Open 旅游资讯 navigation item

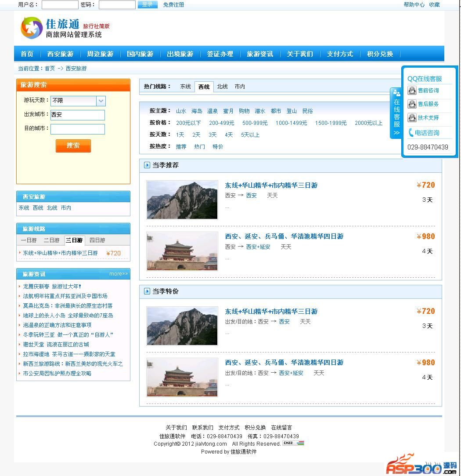(260, 54)
